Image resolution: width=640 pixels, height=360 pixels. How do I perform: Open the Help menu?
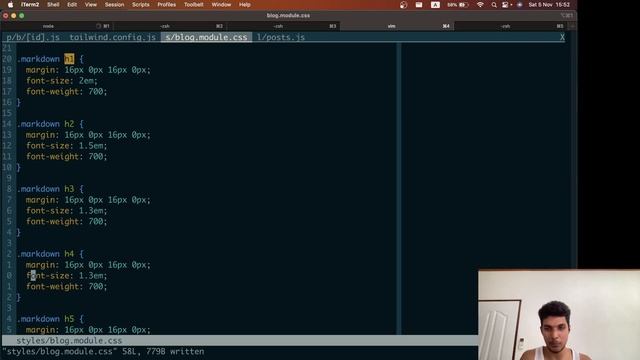(244, 5)
